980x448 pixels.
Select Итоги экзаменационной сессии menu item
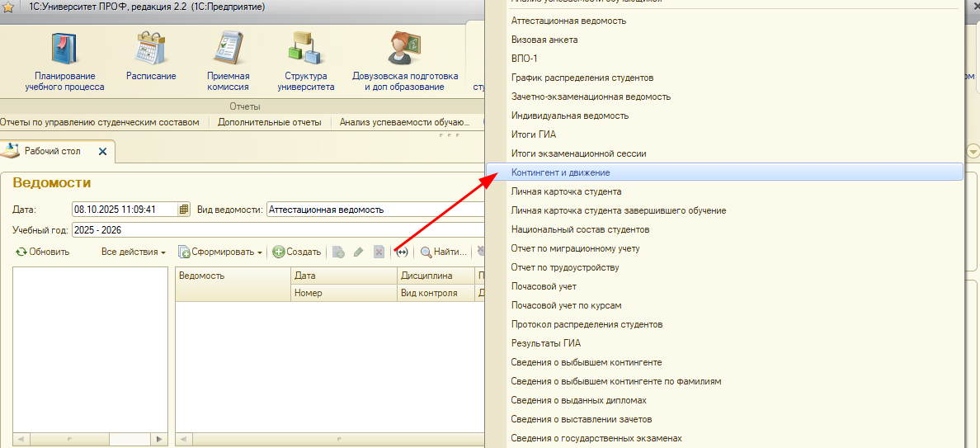(x=578, y=153)
